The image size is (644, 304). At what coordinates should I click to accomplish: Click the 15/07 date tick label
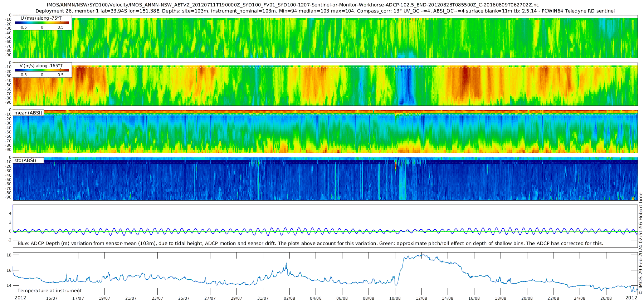[x=52, y=298]
